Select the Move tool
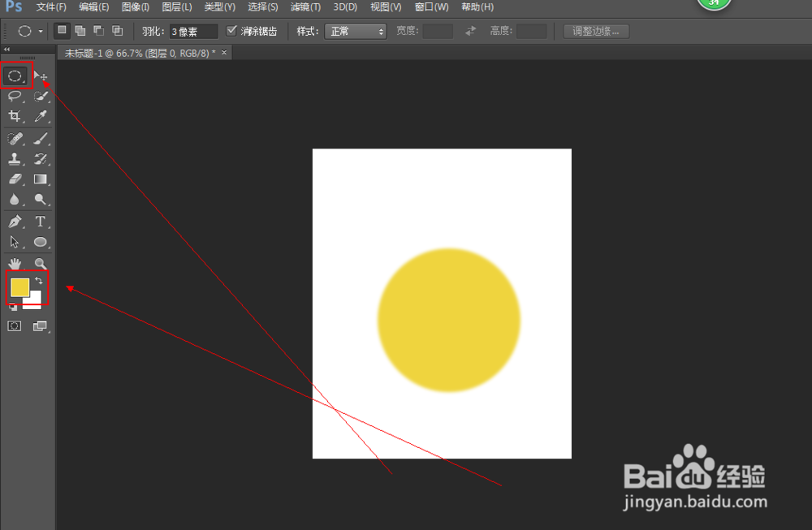Screen dimensions: 812x530 [41, 76]
